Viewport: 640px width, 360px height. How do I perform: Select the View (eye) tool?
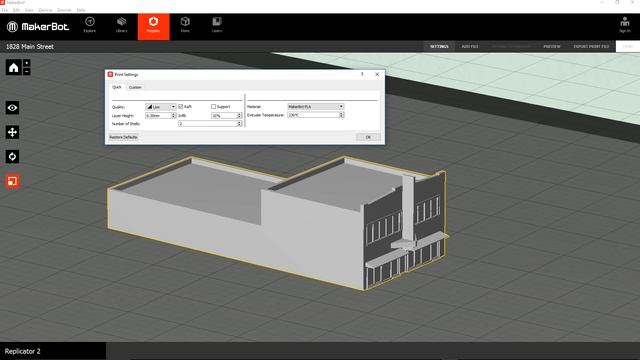point(12,108)
